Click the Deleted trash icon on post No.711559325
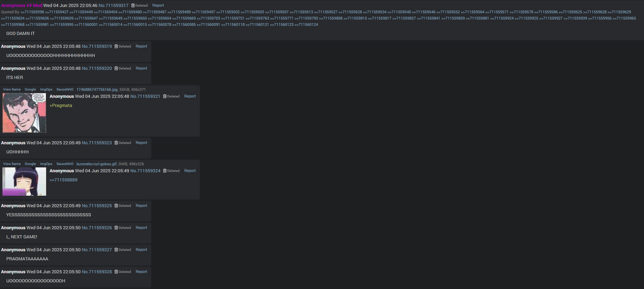This screenshot has width=644, height=289. 116,206
